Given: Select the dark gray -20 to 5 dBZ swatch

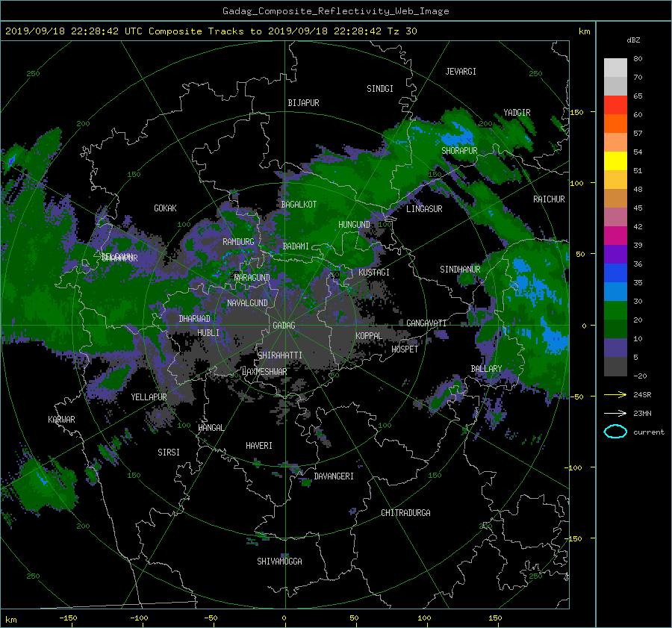Looking at the screenshot, I should [615, 367].
